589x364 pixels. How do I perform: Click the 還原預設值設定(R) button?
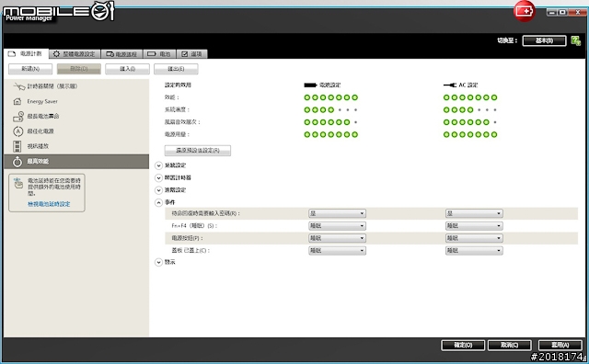tap(198, 151)
